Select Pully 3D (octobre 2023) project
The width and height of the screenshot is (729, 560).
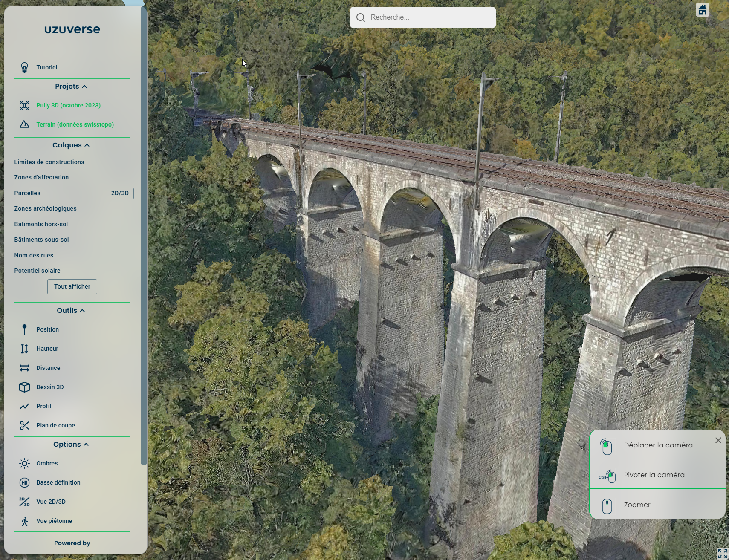pos(68,105)
